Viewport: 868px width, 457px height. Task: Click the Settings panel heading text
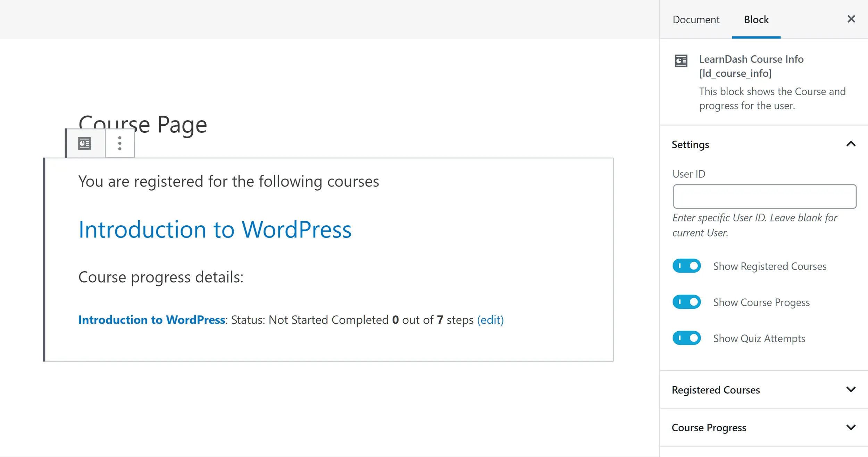[x=690, y=144]
